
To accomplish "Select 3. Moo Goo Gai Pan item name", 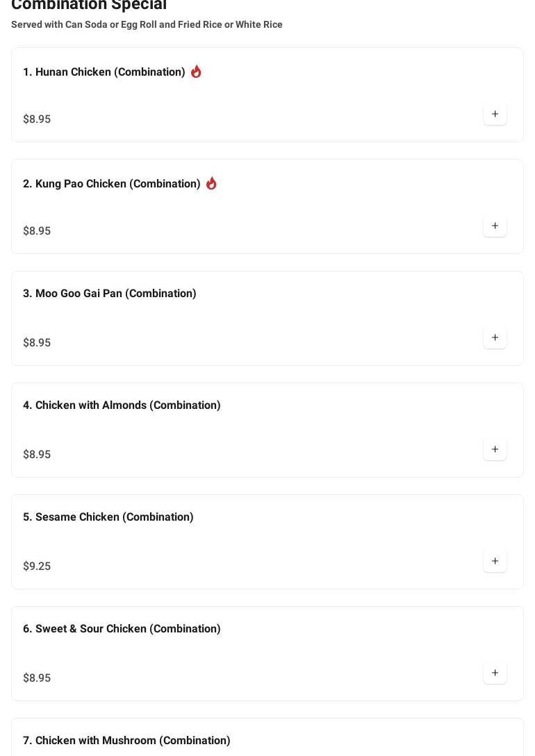I will pos(110,294).
